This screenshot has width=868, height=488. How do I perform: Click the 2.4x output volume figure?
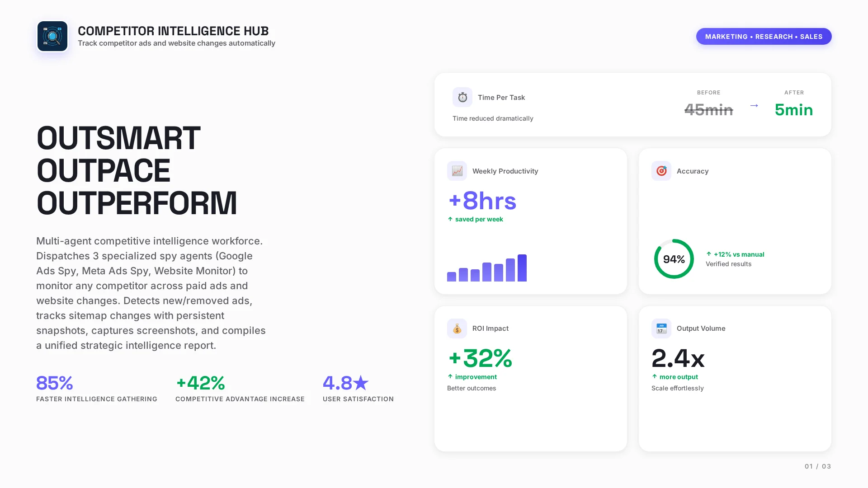point(678,359)
